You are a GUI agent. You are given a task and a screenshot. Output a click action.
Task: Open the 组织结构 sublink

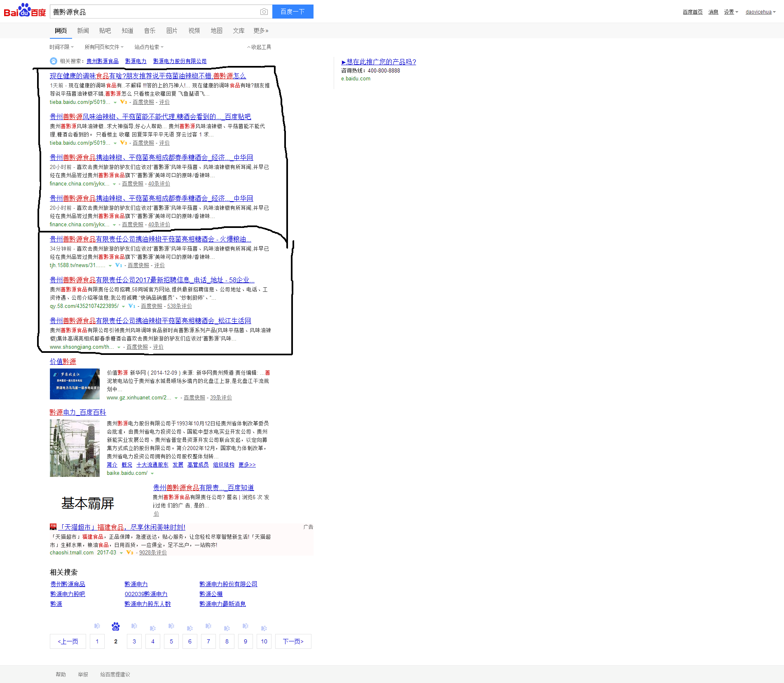click(224, 465)
